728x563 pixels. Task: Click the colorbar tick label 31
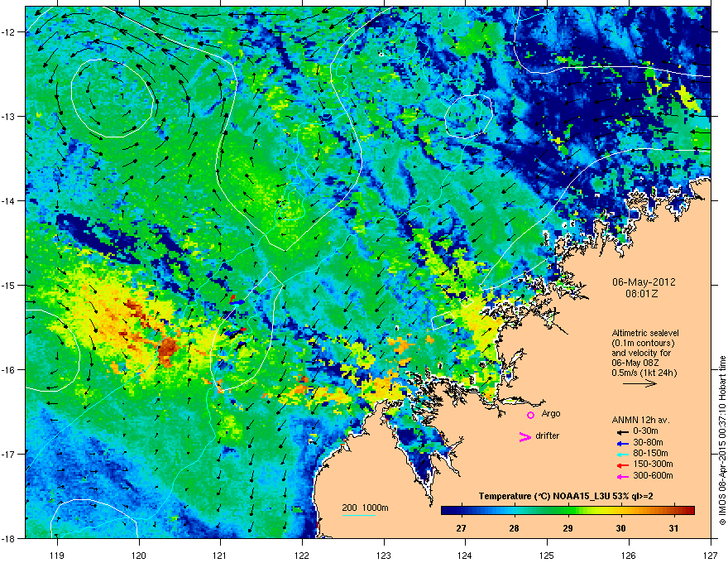point(673,528)
